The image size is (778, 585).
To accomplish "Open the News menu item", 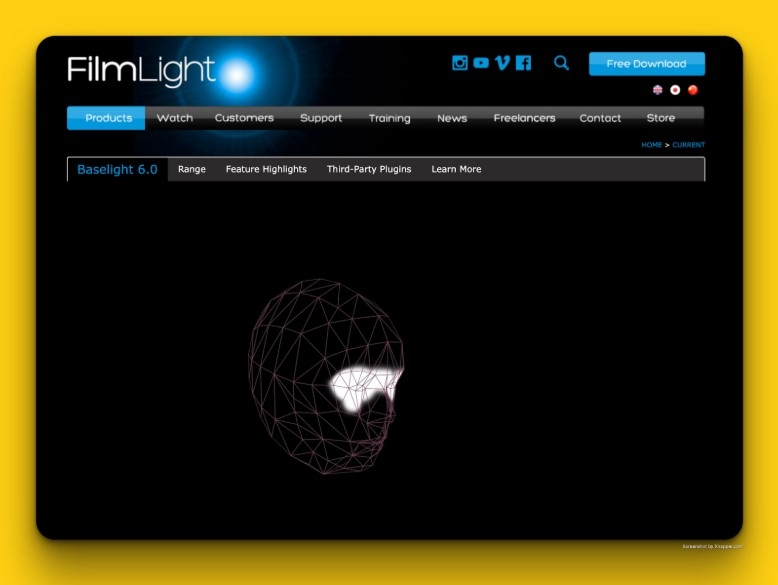I will 452,118.
